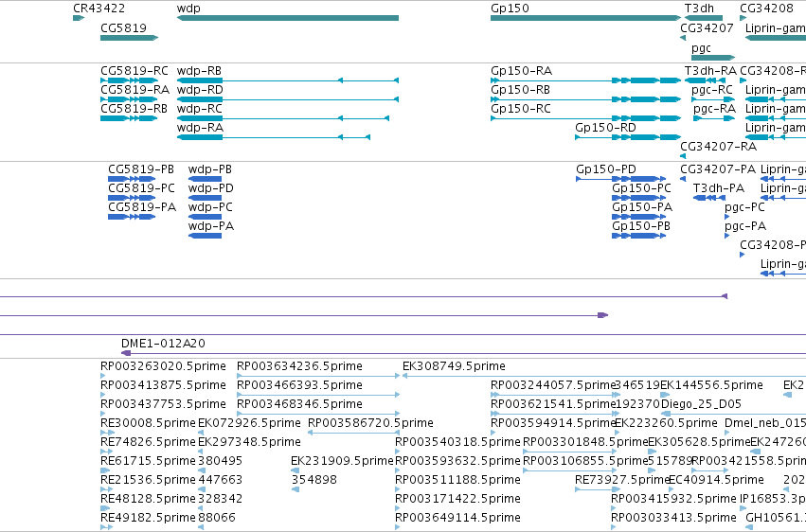This screenshot has height=532, width=806.
Task: Open the T3dh-PA protein
Action: [709, 198]
